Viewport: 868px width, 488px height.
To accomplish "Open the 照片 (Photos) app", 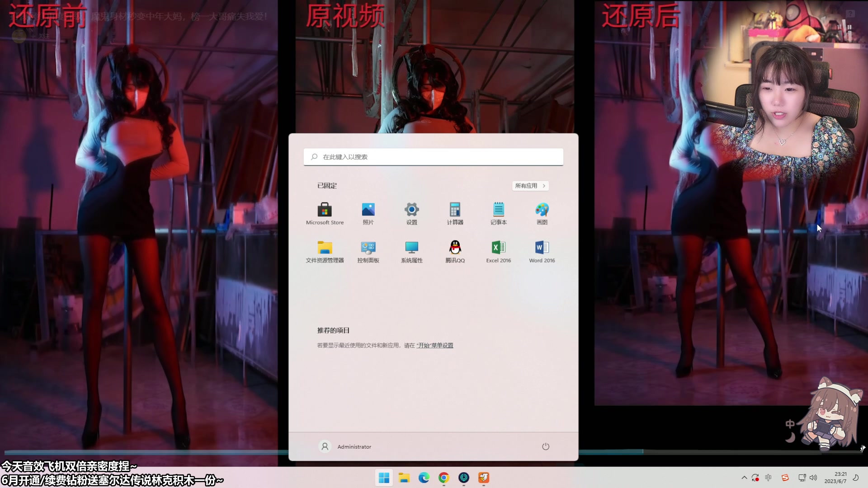I will pyautogui.click(x=368, y=214).
